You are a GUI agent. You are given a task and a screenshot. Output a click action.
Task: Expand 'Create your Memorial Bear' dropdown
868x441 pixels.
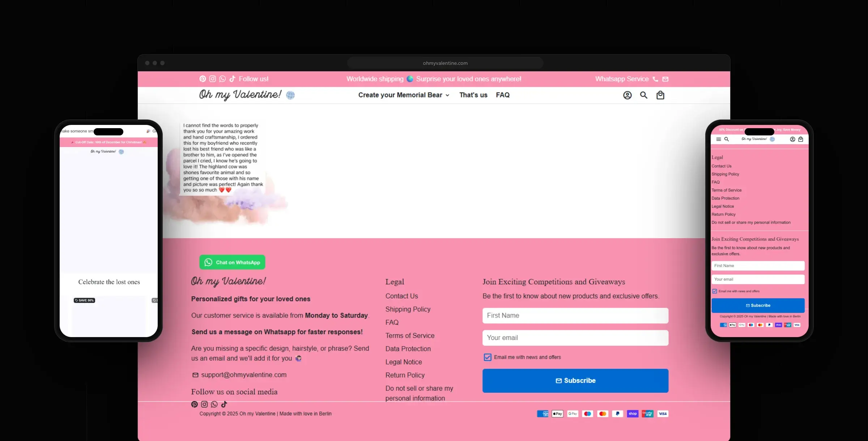404,95
